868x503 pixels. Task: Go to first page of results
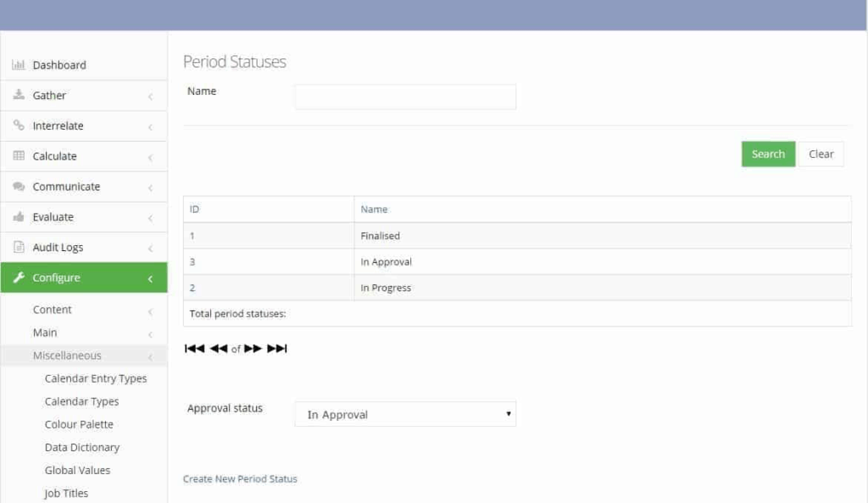coord(194,349)
